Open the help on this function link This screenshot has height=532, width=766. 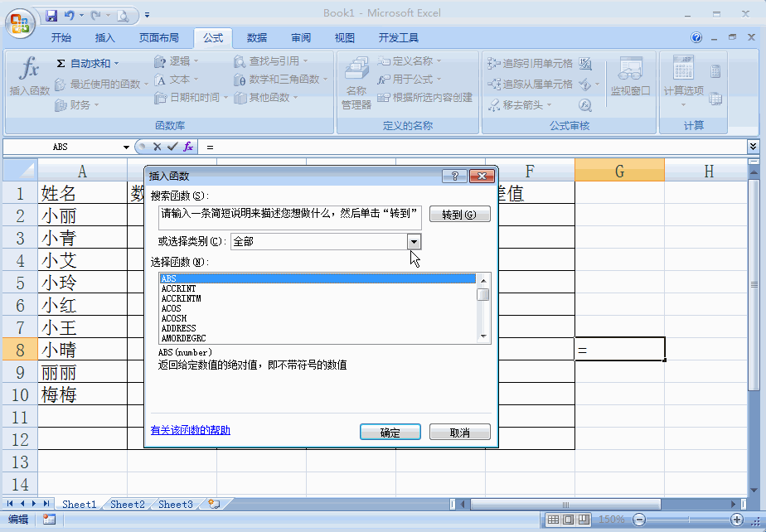191,430
